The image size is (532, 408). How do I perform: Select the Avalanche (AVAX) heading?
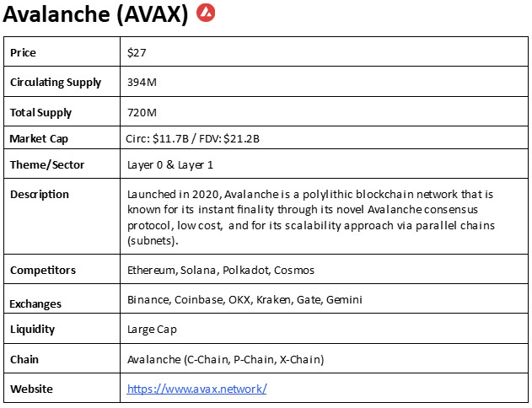coord(95,14)
